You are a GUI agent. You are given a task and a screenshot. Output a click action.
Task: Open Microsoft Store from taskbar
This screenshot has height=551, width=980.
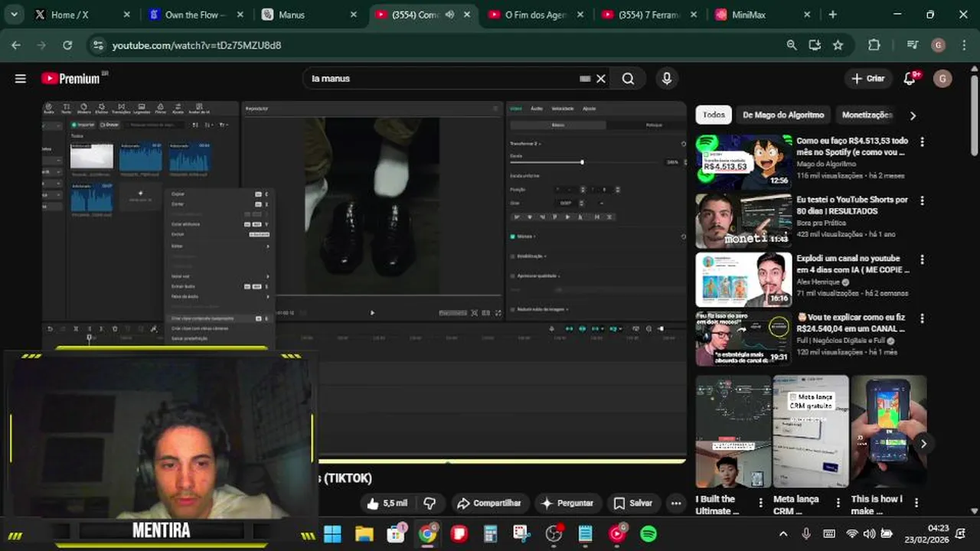396,533
